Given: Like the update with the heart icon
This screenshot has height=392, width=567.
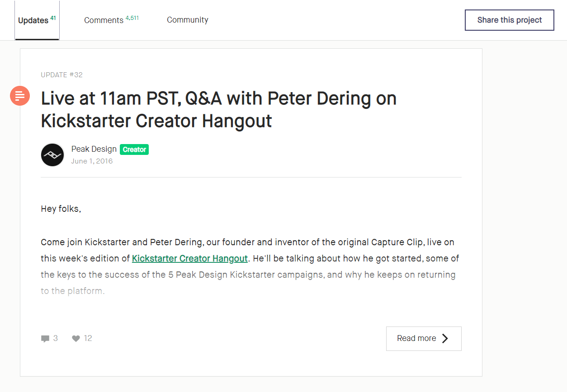Looking at the screenshot, I should pos(76,338).
